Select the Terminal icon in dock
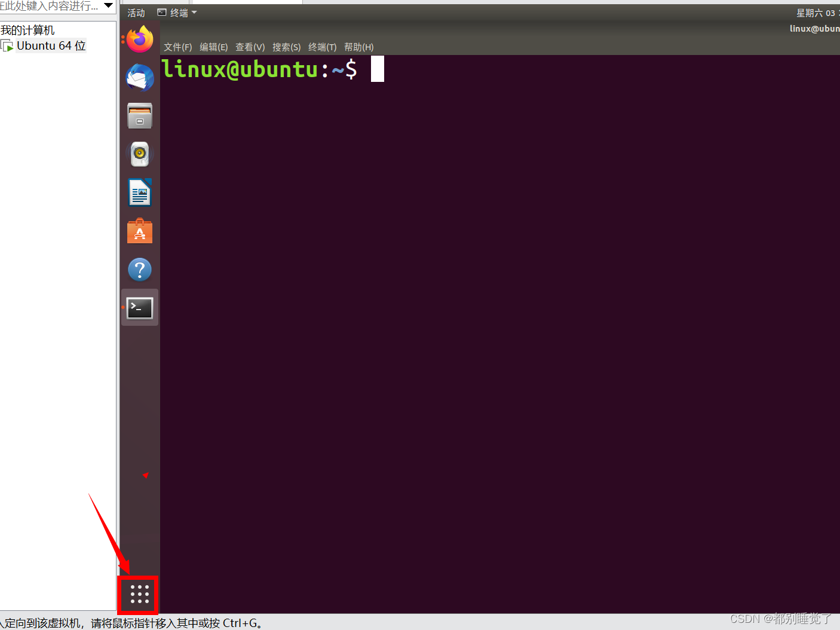 140,308
